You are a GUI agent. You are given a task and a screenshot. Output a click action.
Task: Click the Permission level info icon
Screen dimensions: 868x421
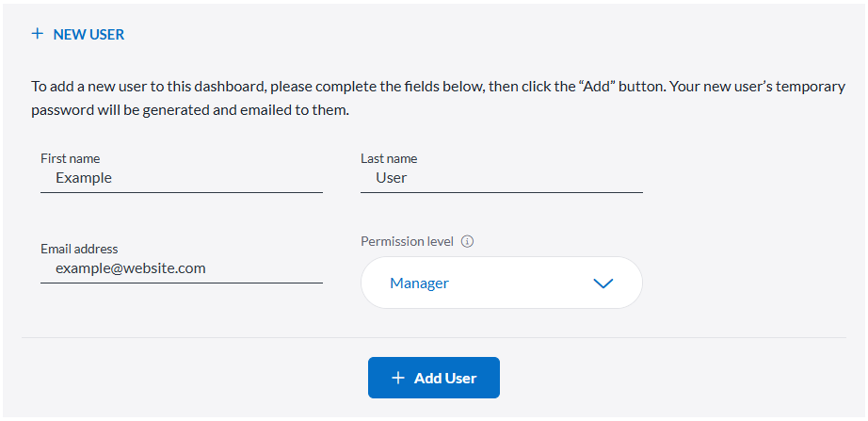click(x=468, y=241)
